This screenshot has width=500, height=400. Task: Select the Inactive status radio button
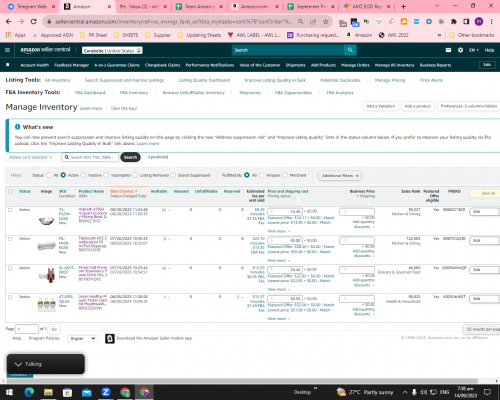(x=83, y=175)
